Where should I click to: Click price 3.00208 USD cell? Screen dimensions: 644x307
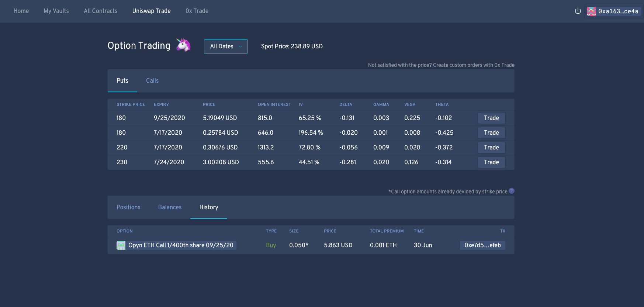(x=221, y=162)
